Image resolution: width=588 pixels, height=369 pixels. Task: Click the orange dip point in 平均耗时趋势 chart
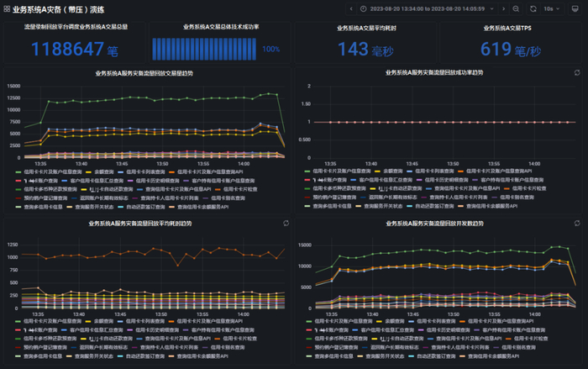(178, 266)
